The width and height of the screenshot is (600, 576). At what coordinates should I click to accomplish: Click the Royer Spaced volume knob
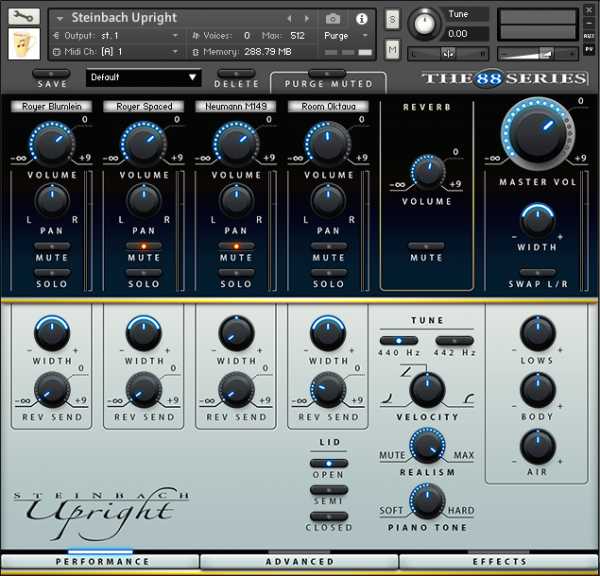click(144, 144)
